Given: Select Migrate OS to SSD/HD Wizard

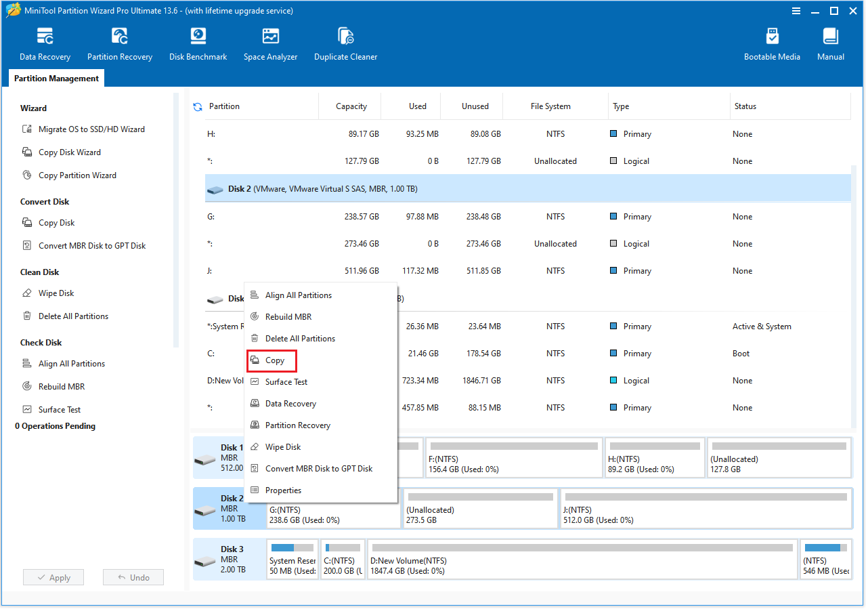Looking at the screenshot, I should [83, 129].
